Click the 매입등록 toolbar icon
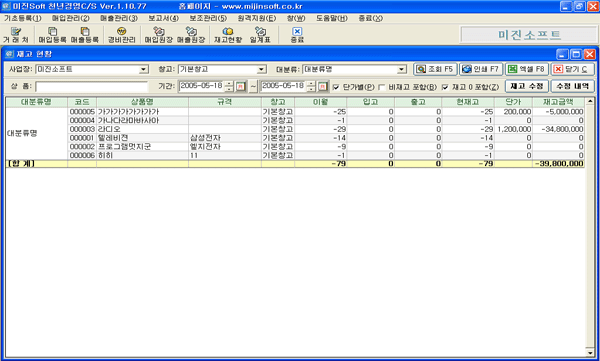600x361 pixels. (x=52, y=35)
